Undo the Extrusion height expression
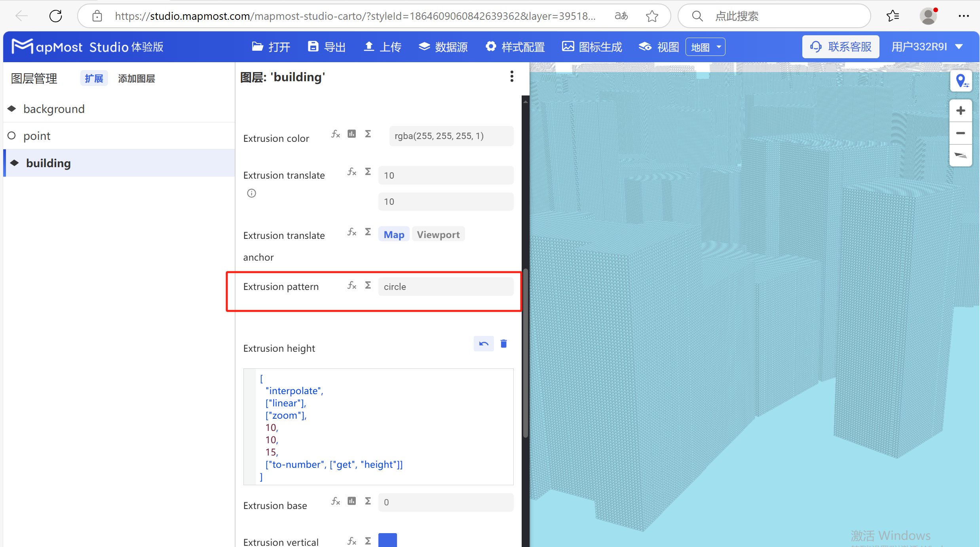The height and width of the screenshot is (547, 980). tap(483, 343)
